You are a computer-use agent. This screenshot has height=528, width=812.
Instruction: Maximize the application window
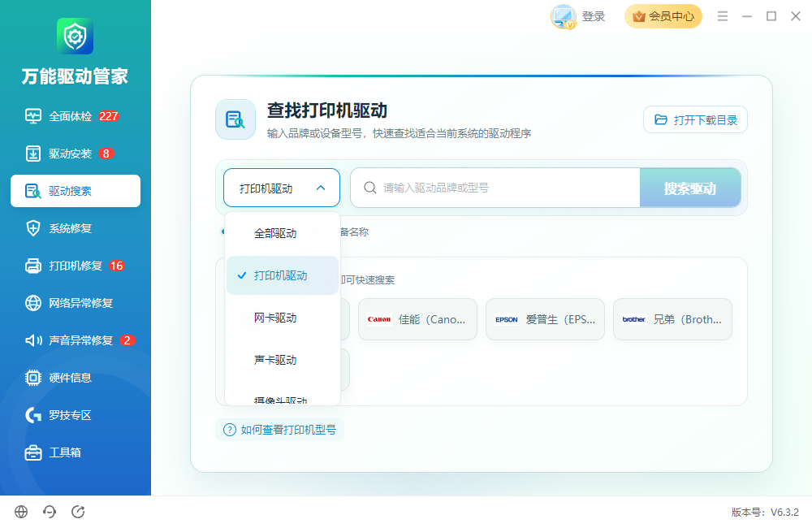pyautogui.click(x=771, y=16)
